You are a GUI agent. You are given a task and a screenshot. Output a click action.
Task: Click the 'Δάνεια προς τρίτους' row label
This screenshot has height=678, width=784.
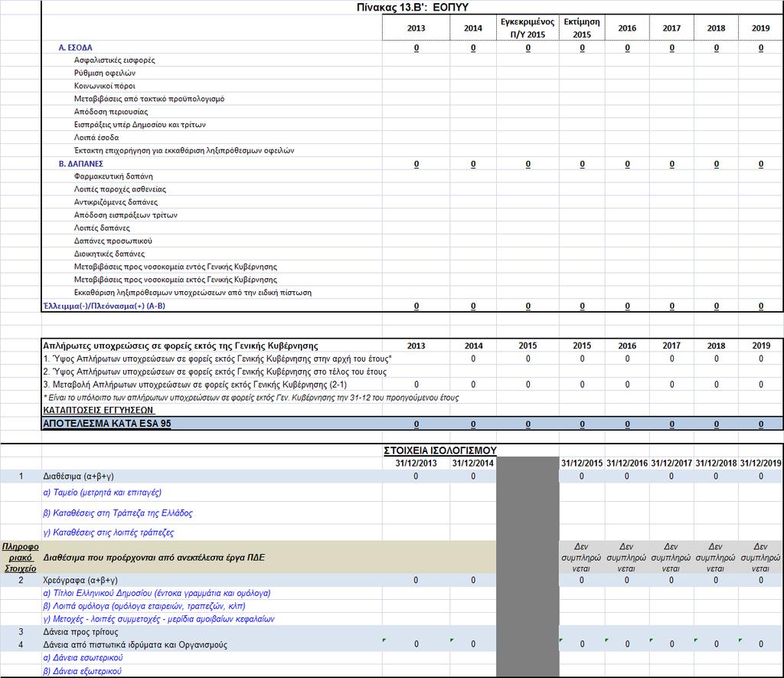80,632
